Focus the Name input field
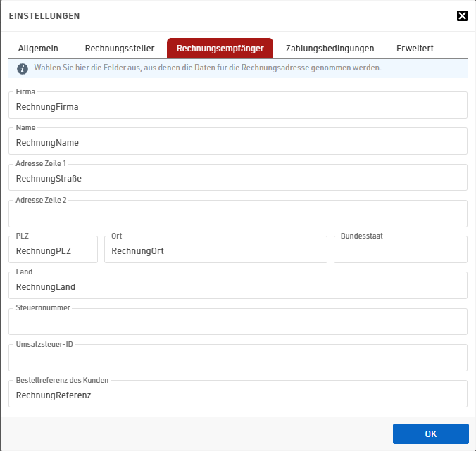The image size is (476, 451). point(237,142)
